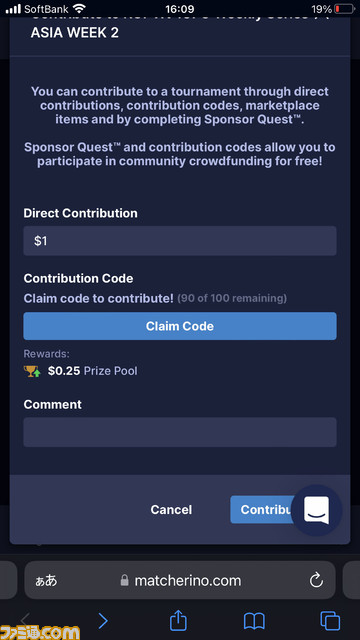Cancel the contribution dialog
The height and width of the screenshot is (640, 360).
(x=171, y=509)
